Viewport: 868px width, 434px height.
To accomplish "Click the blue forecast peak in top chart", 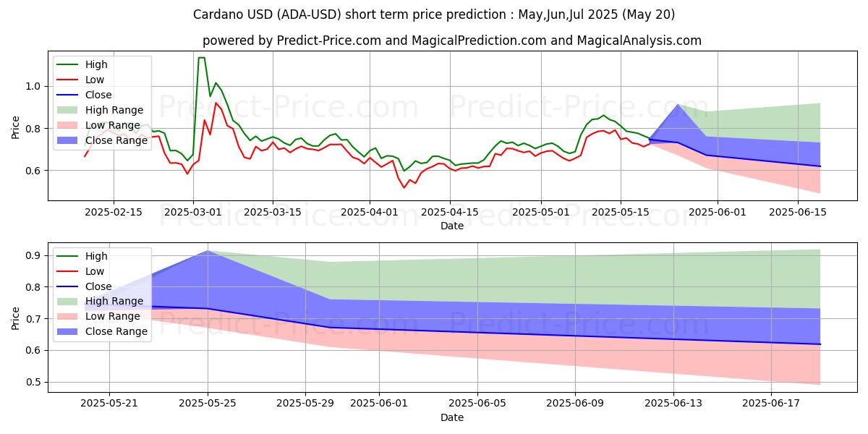I will click(678, 105).
